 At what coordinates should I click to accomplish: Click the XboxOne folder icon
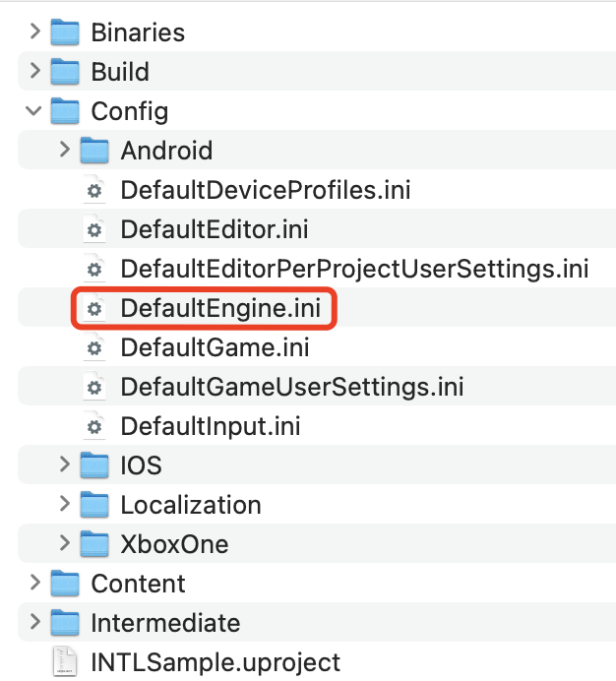[94, 544]
